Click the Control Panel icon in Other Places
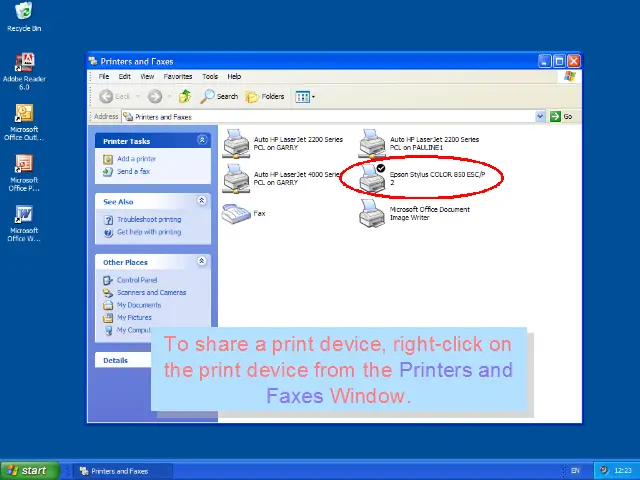Viewport: 640px width, 480px height. [108, 280]
